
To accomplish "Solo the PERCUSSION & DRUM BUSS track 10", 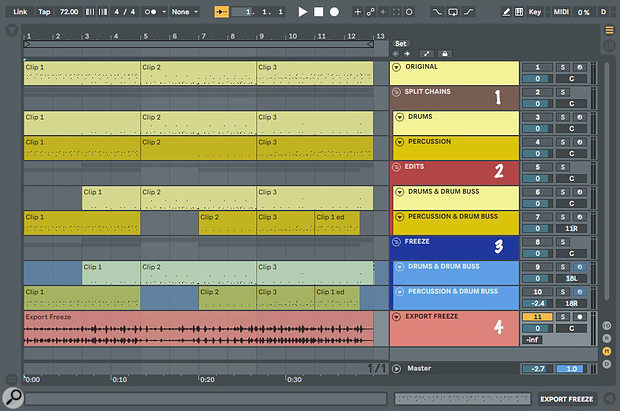I will (563, 292).
